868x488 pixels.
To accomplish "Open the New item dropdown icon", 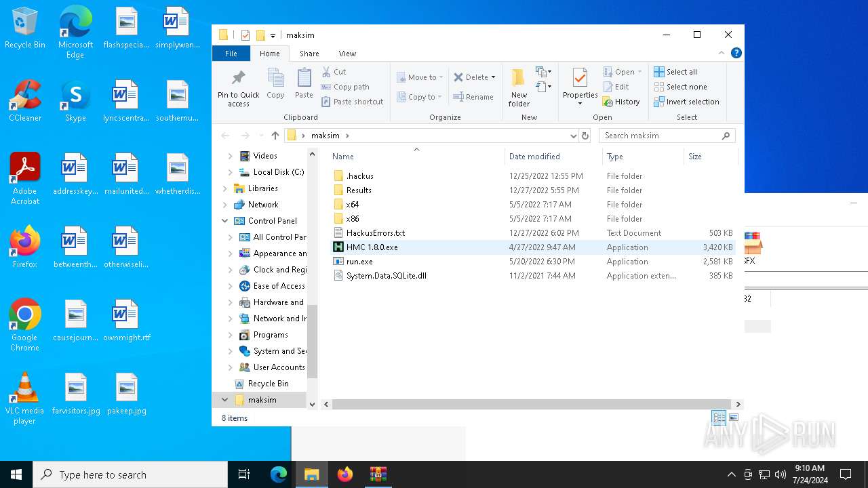I will pyautogui.click(x=544, y=72).
